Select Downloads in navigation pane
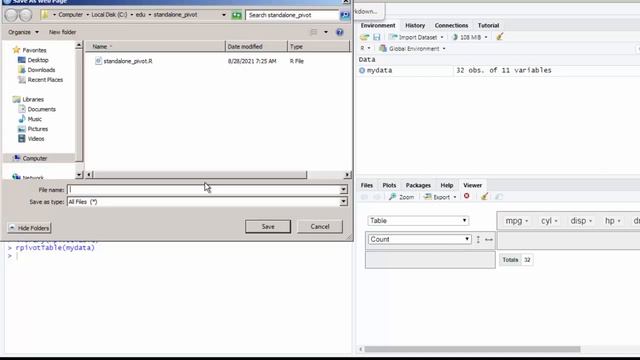The height and width of the screenshot is (360, 640). (x=41, y=70)
